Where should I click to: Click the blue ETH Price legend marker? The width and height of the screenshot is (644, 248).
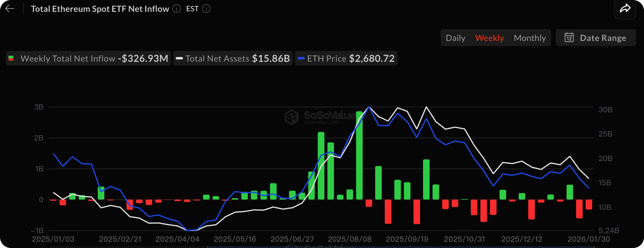[301, 58]
